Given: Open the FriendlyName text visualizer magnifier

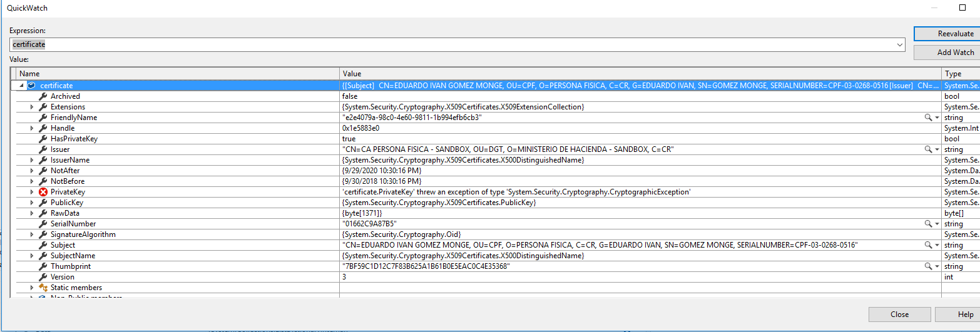Looking at the screenshot, I should pos(928,118).
